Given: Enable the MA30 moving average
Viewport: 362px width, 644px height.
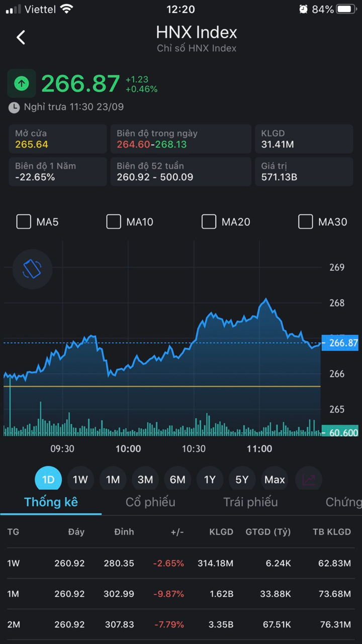Looking at the screenshot, I should pyautogui.click(x=305, y=222).
